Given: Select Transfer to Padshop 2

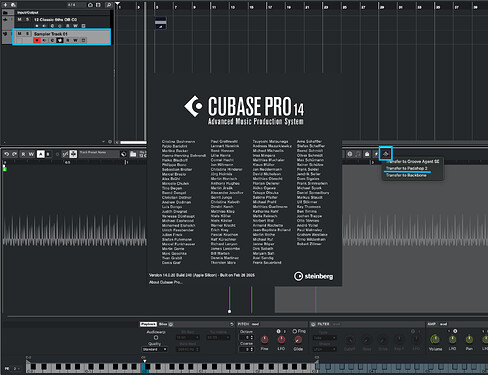Looking at the screenshot, I should (406, 168).
